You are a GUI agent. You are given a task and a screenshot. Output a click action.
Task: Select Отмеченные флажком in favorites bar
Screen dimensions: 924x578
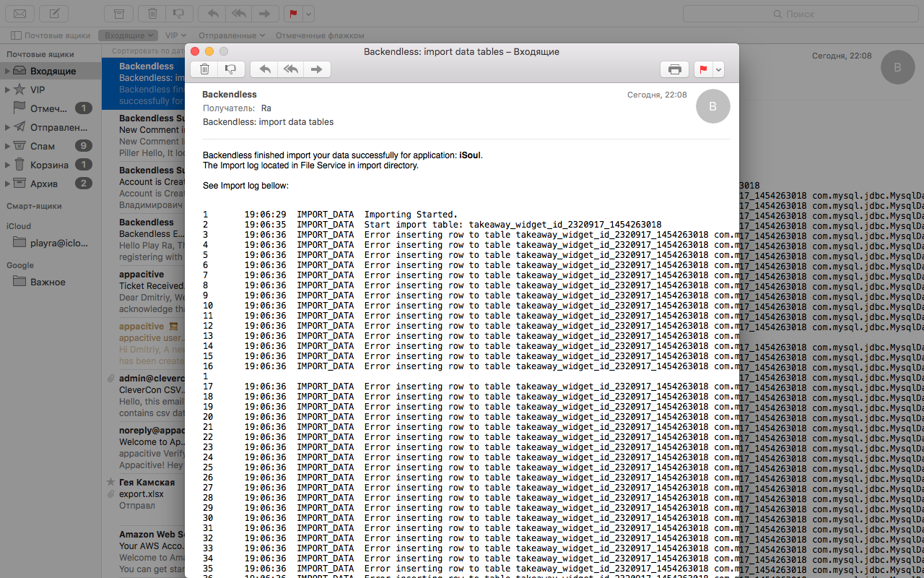320,35
